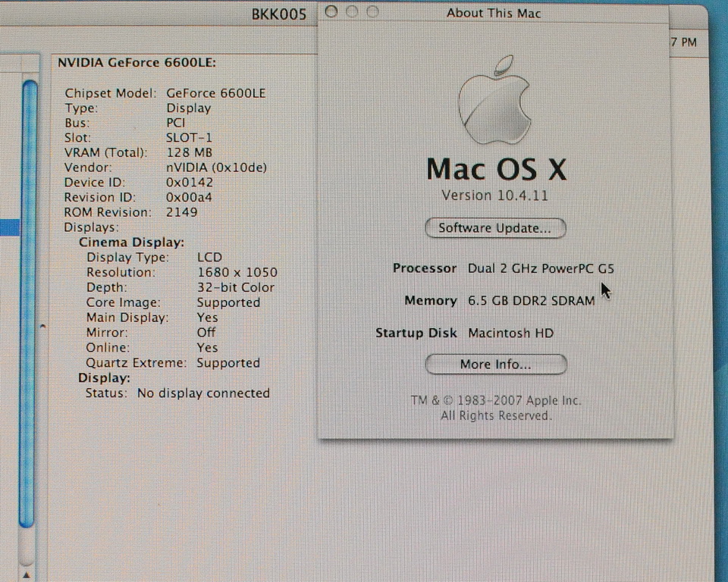Click the TM & © 1983-2007 Apple Inc. text

point(496,400)
